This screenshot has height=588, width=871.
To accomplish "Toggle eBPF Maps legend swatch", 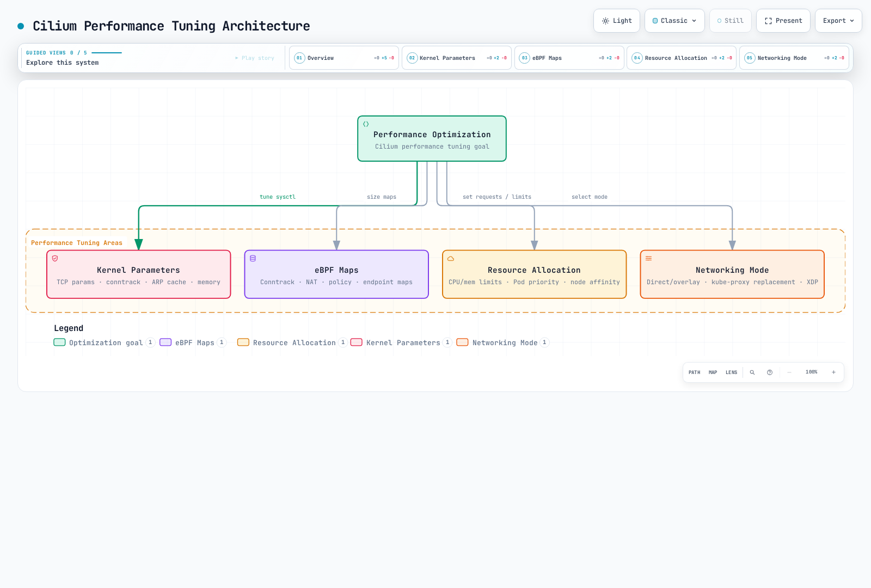I will coord(165,342).
